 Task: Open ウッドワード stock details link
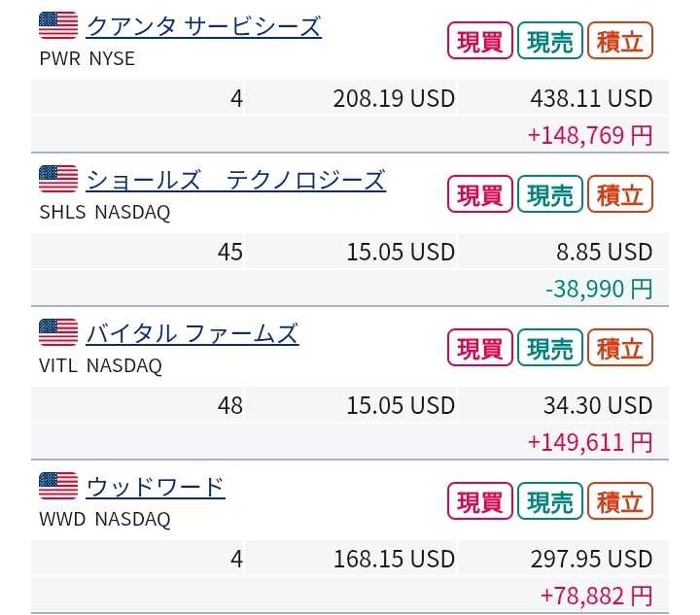(156, 487)
